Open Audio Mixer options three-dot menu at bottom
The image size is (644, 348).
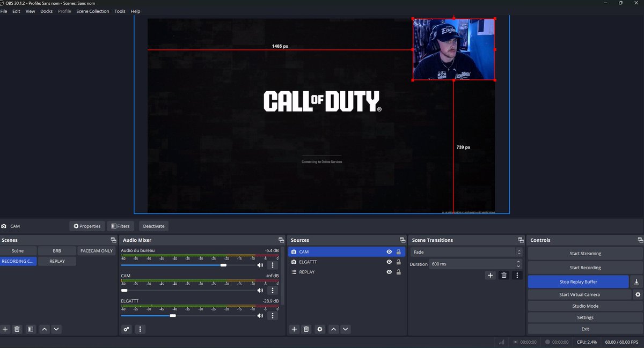coord(140,329)
